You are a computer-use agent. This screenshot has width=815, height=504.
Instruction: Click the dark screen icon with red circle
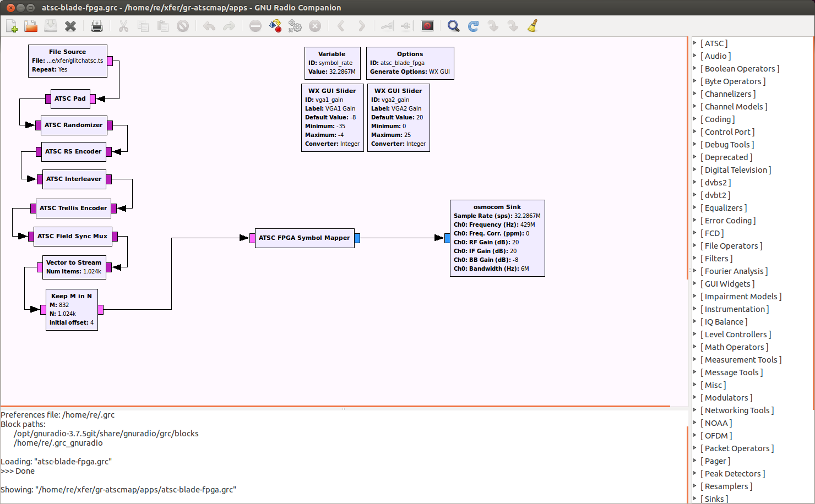[x=427, y=26]
